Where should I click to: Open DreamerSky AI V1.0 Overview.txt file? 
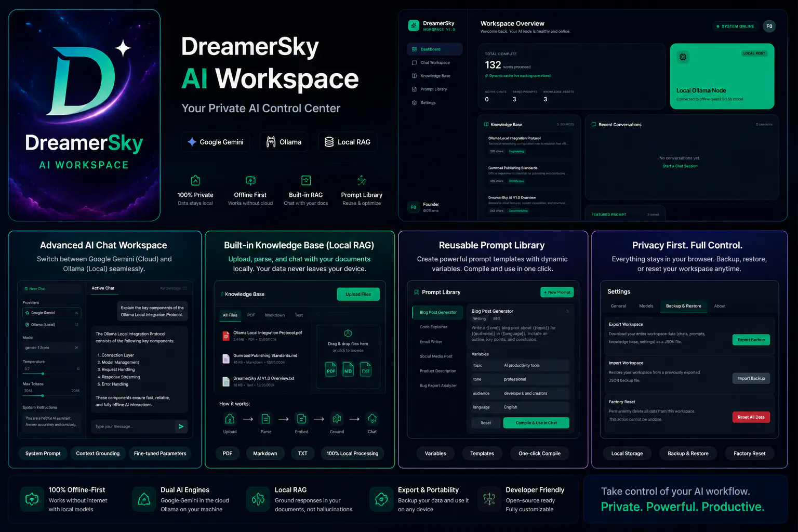(x=264, y=381)
